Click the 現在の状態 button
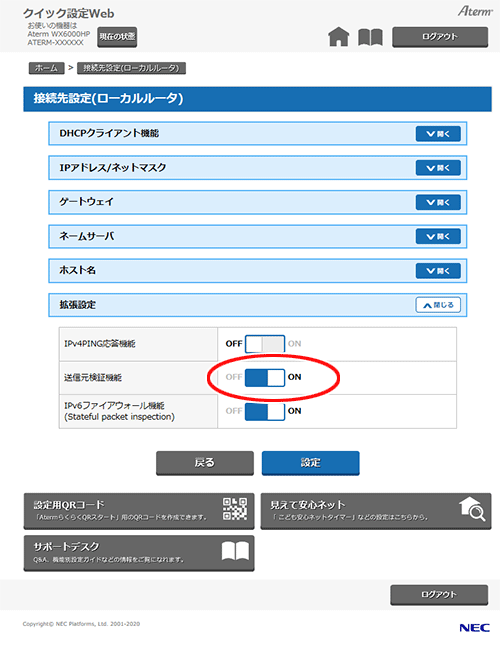The image size is (500, 648). pos(117,37)
